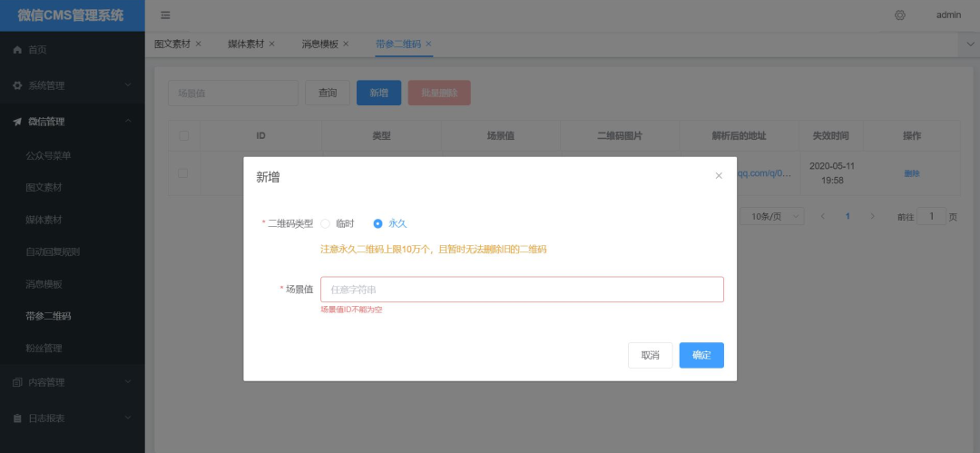Image resolution: width=980 pixels, height=453 pixels.
Task: Collapse sidebar with hamburger menu icon
Action: click(x=165, y=15)
